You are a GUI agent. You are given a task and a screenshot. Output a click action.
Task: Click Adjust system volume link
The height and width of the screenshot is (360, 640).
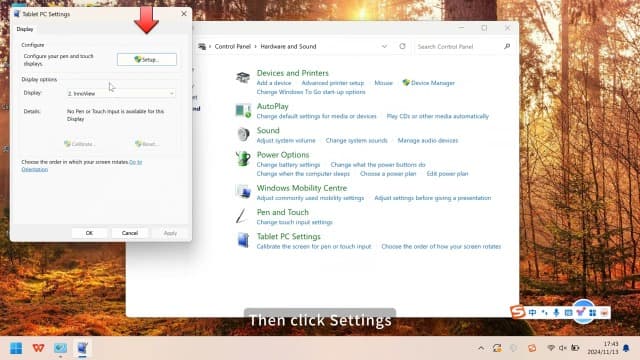286,140
